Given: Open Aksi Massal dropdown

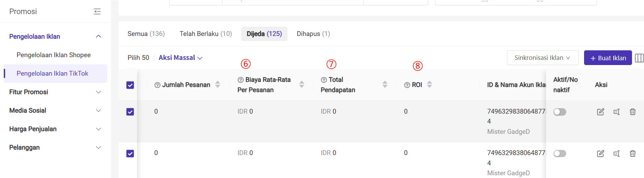Looking at the screenshot, I should click(180, 58).
